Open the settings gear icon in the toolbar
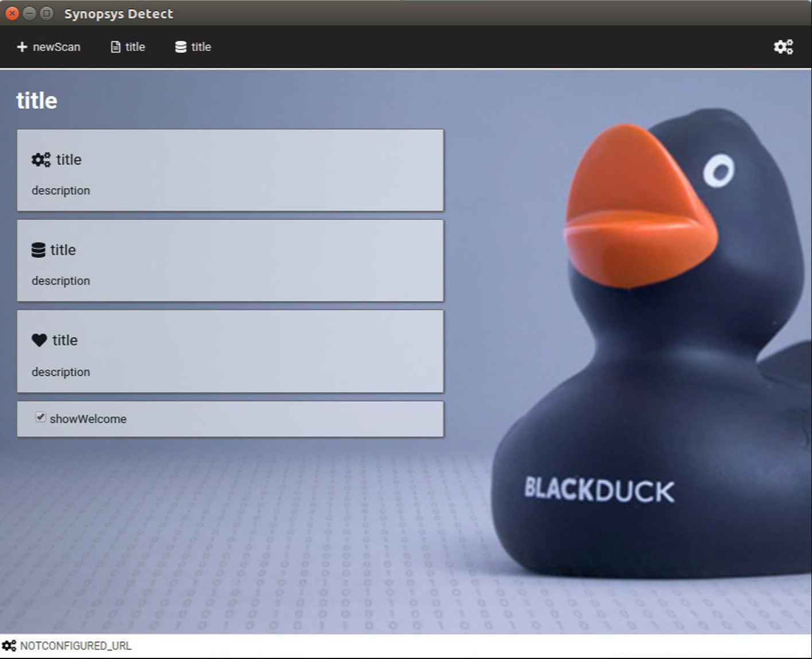This screenshot has height=659, width=812. 784,47
